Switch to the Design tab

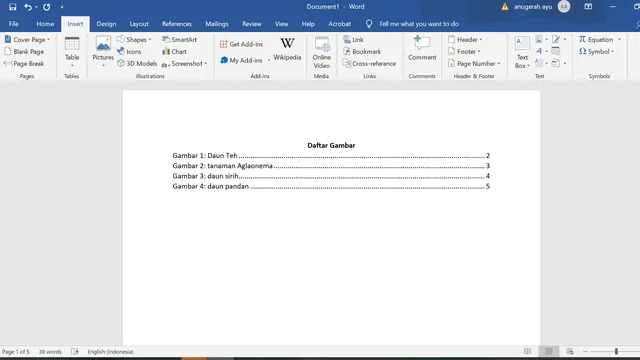[x=106, y=24]
